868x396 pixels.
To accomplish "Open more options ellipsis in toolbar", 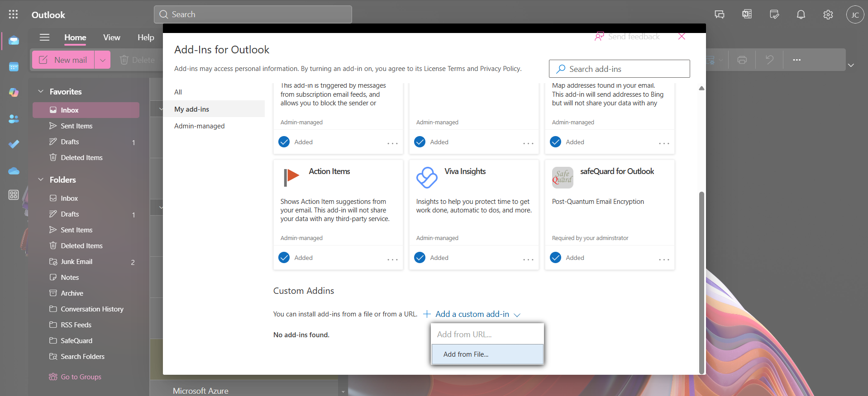I will 797,60.
